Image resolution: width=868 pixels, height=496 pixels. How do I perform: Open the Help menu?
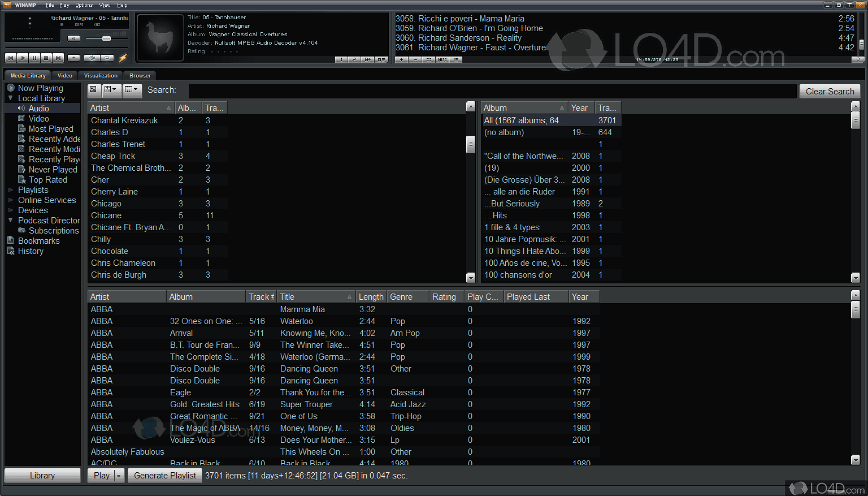(122, 5)
